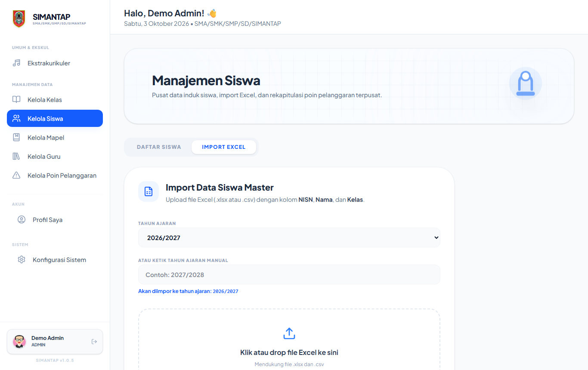
Task: Click the student figure icon in header banner
Action: [x=526, y=83]
